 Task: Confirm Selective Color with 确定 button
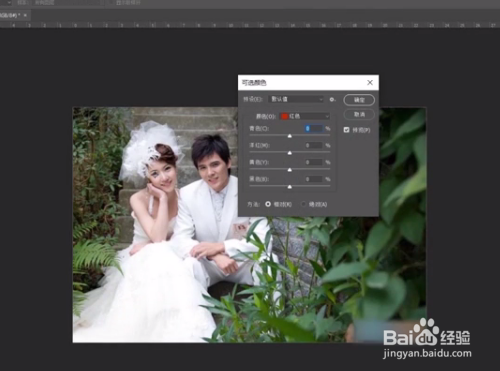(x=359, y=100)
